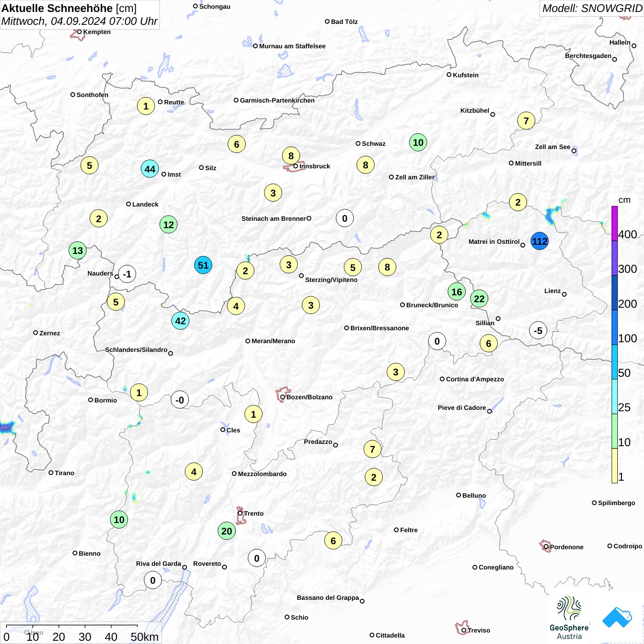Click the Sterzing/Vipiteno label

331,280
